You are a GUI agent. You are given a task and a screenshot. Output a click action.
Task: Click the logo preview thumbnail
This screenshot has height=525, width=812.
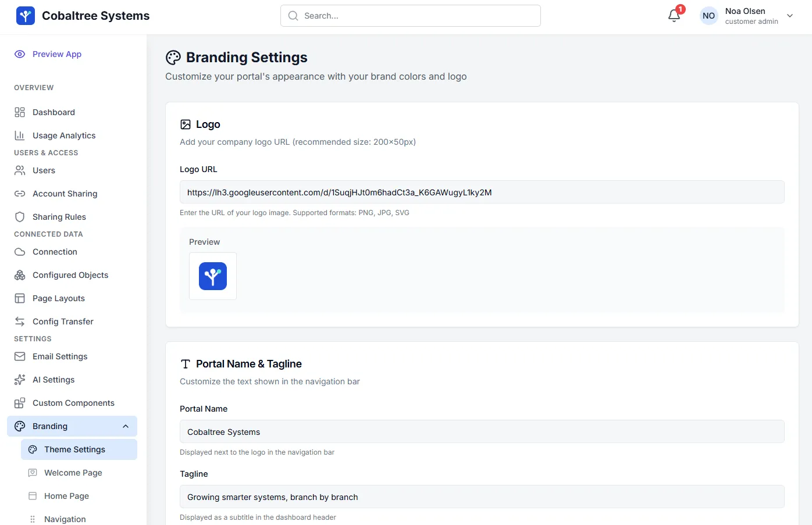pos(213,276)
